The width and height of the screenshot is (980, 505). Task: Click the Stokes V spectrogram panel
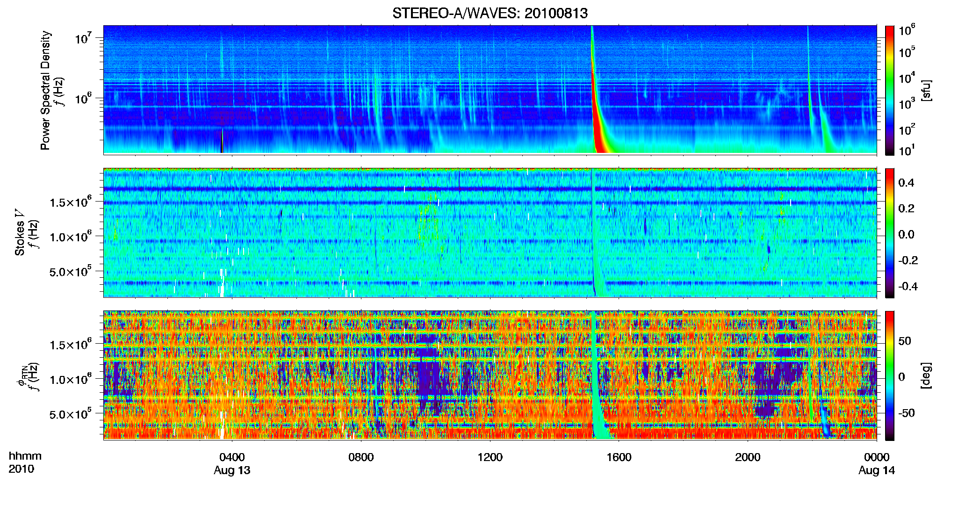490,233
